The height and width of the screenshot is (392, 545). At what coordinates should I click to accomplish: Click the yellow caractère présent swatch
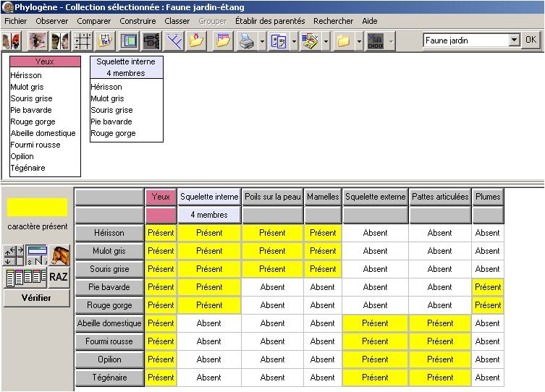[36, 208]
